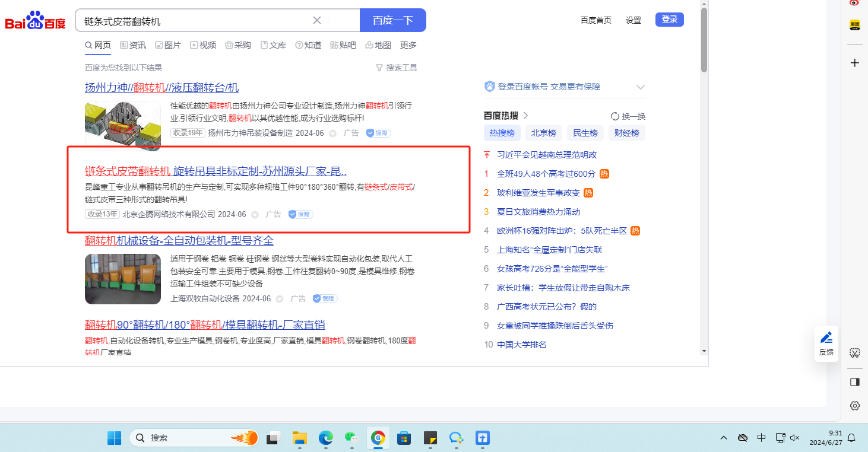Switch to the 图片 search tab
868x452 pixels.
[168, 45]
